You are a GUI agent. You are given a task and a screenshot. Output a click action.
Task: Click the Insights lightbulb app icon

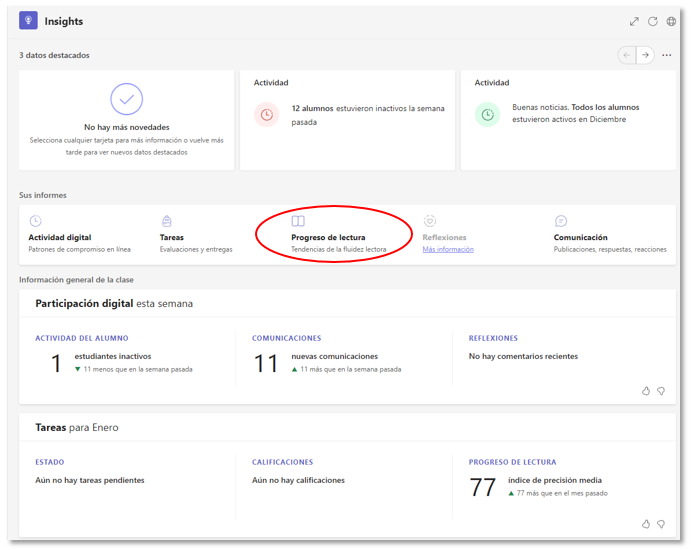[28, 21]
